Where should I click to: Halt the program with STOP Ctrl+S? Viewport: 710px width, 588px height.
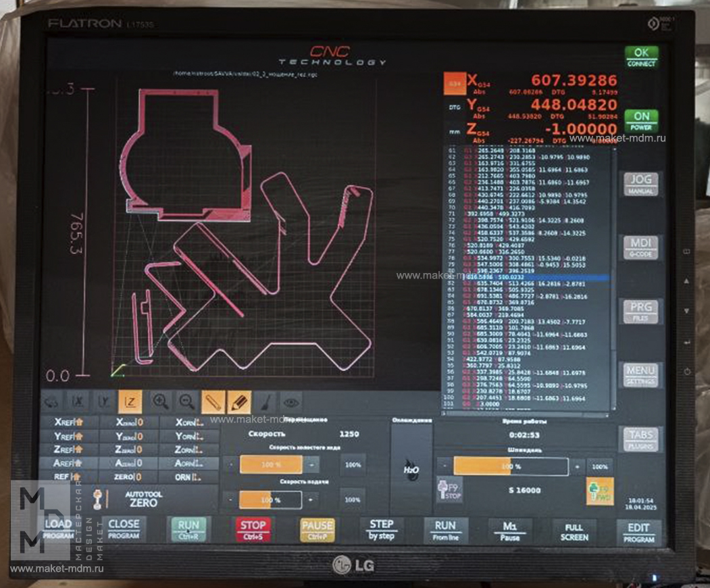click(253, 529)
